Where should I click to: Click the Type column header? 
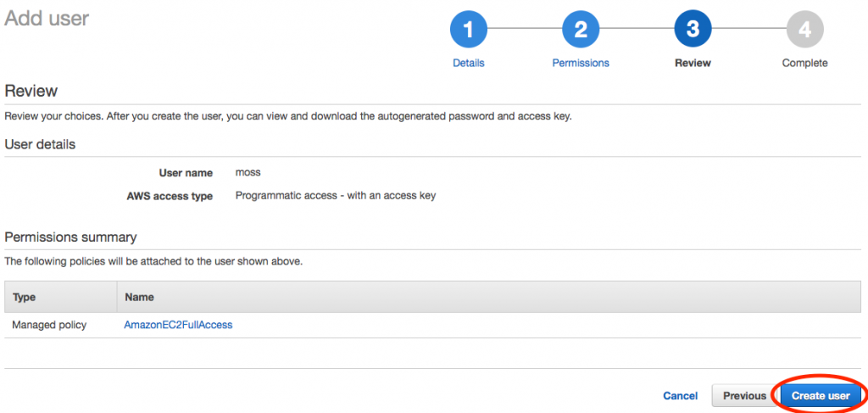(x=24, y=298)
